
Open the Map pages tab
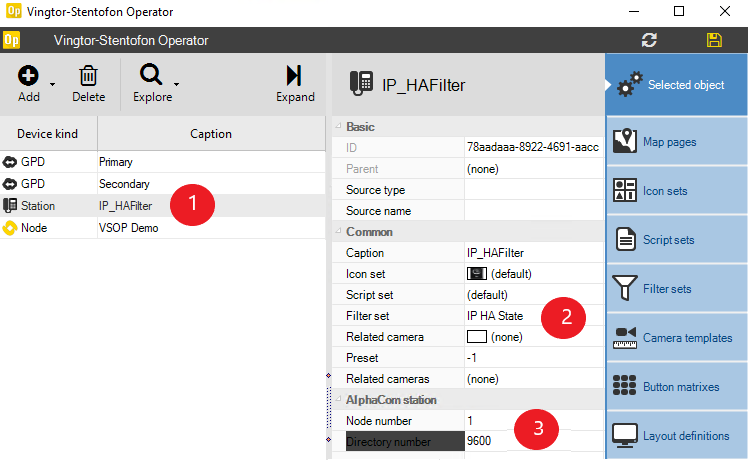point(676,142)
